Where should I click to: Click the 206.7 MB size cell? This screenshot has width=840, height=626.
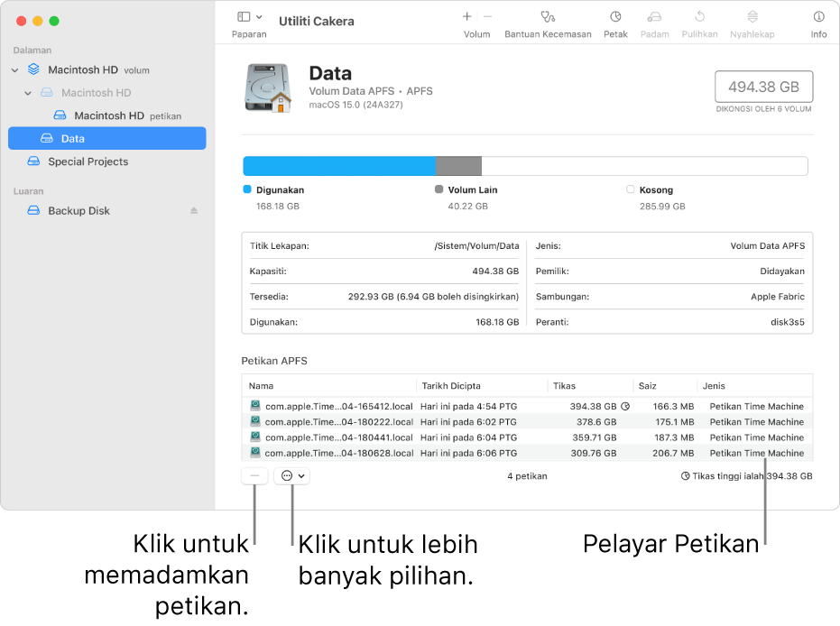(x=673, y=453)
